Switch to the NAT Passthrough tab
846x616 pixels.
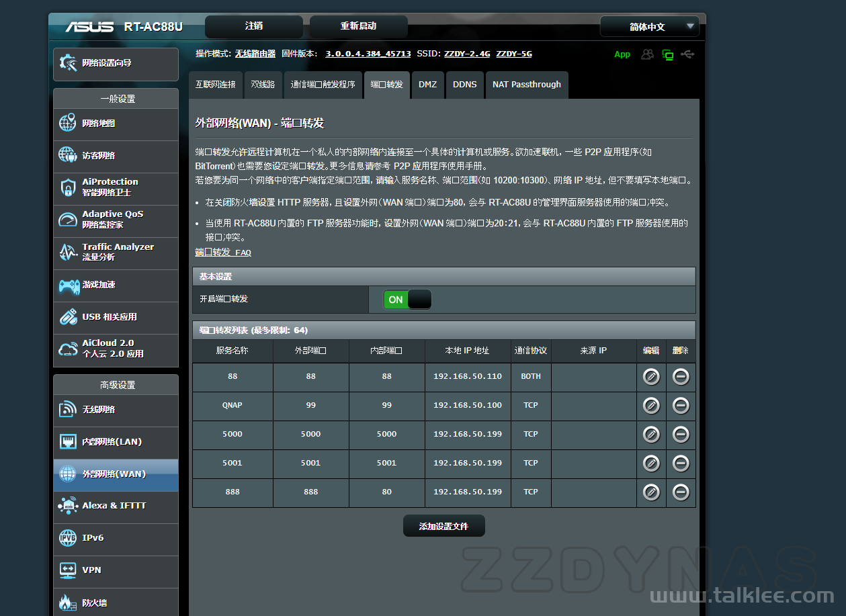pos(527,85)
